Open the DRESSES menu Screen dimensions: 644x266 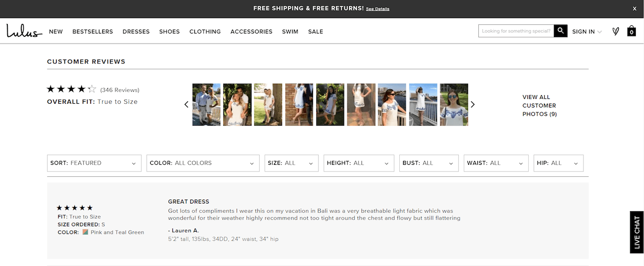click(x=136, y=31)
